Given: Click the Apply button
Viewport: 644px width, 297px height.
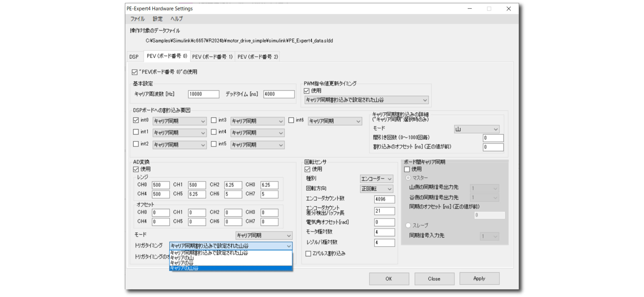Looking at the screenshot, I should (x=479, y=278).
